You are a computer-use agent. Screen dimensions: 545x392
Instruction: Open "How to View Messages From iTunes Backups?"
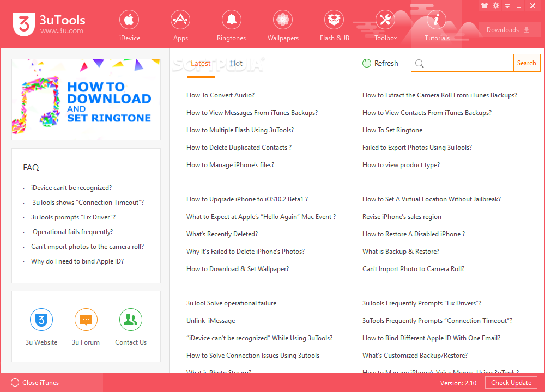point(252,113)
